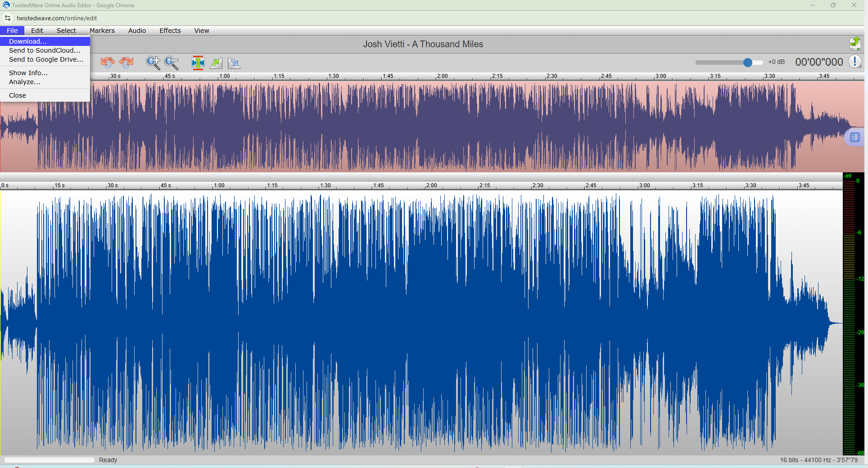Click the -12 dB label on the level meter
Image resolution: width=868 pixels, height=468 pixels.
click(x=860, y=279)
